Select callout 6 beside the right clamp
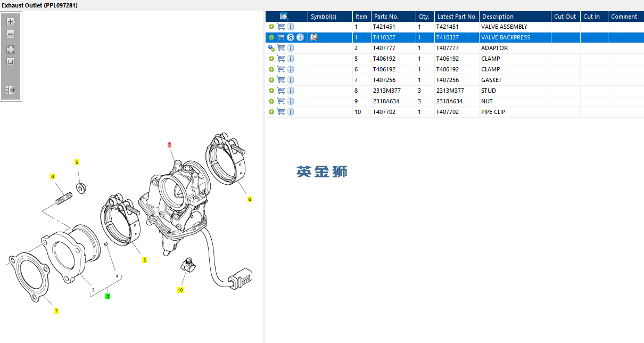This screenshot has width=644, height=343. tap(250, 199)
